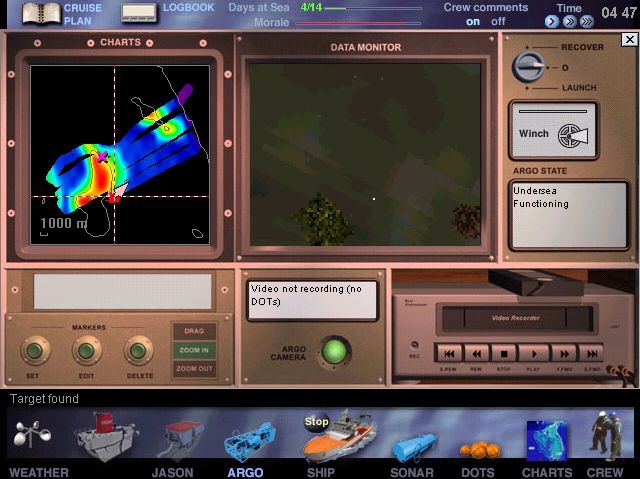Turn crew comments on
This screenshot has height=479, width=640.
pos(473,21)
